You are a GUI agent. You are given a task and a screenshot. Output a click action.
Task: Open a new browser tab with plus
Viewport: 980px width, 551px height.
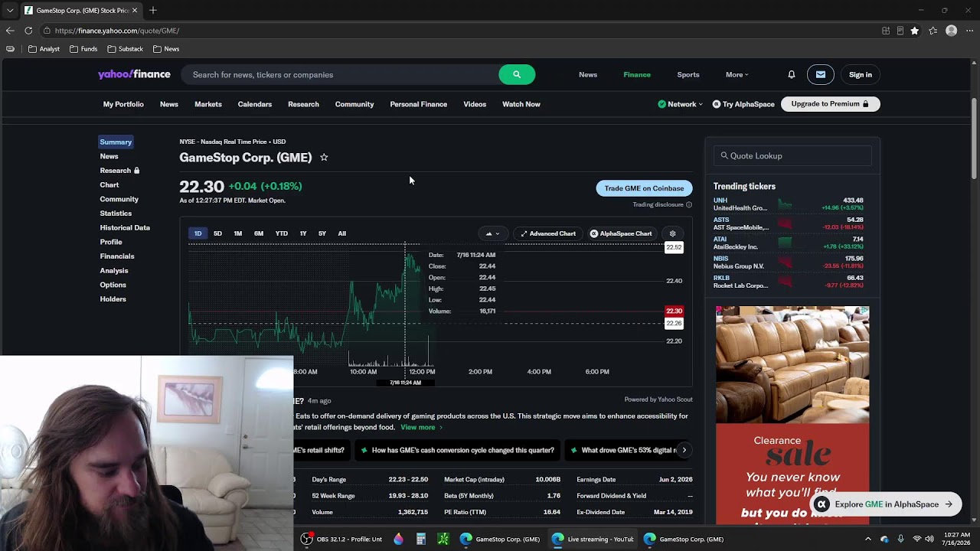[x=153, y=11]
